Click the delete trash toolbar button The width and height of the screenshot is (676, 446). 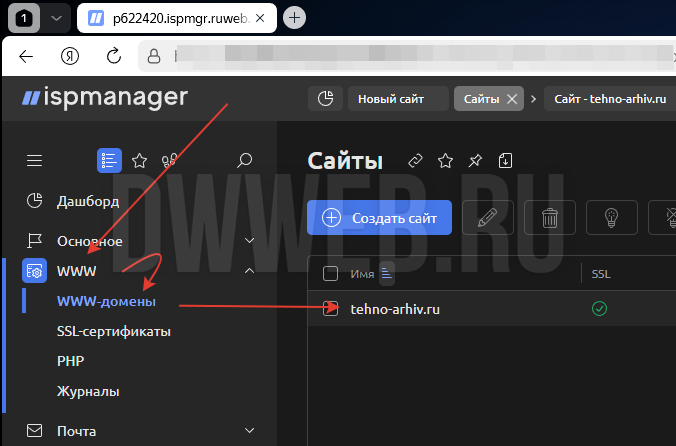pos(550,218)
